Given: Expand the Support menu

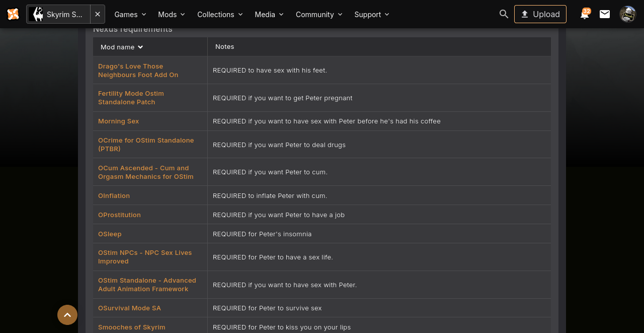Looking at the screenshot, I should 372,14.
